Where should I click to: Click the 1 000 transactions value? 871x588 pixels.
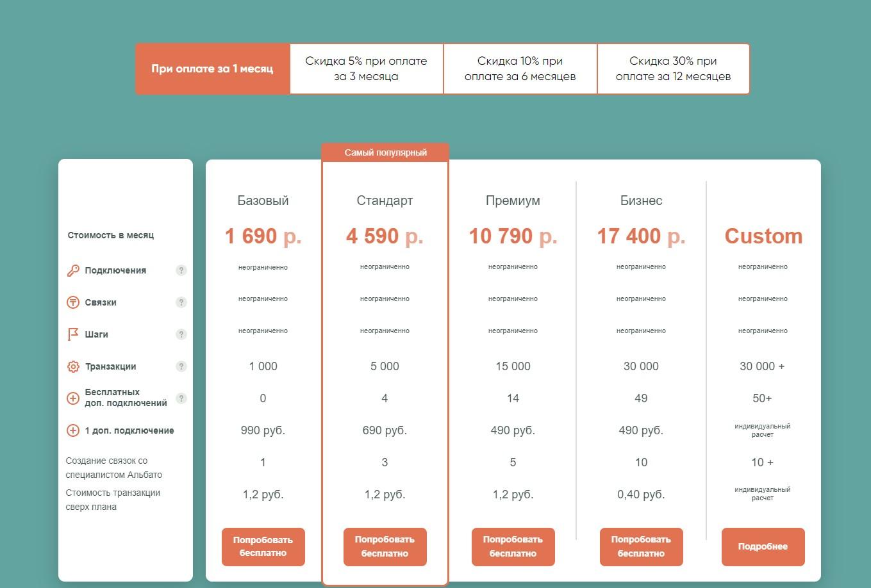[x=263, y=366]
